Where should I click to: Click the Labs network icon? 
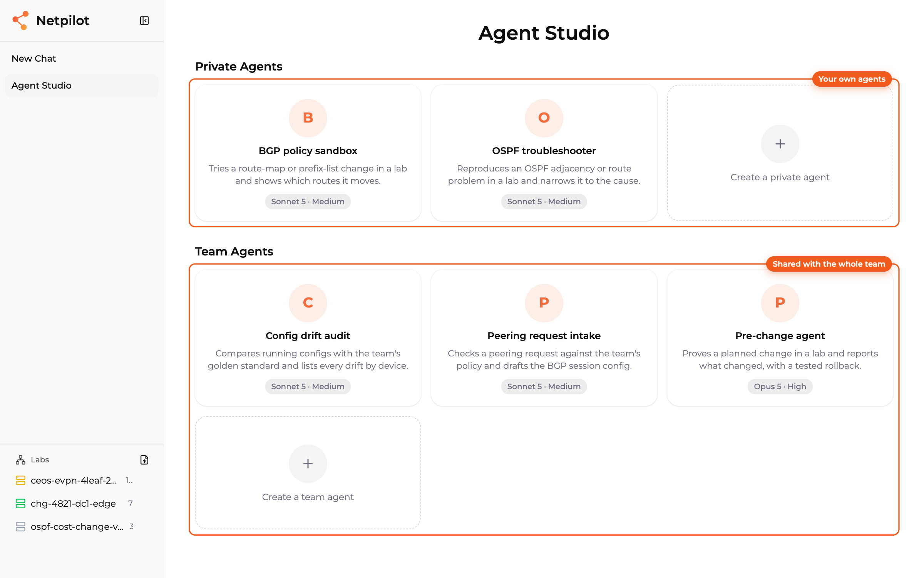pyautogui.click(x=20, y=460)
